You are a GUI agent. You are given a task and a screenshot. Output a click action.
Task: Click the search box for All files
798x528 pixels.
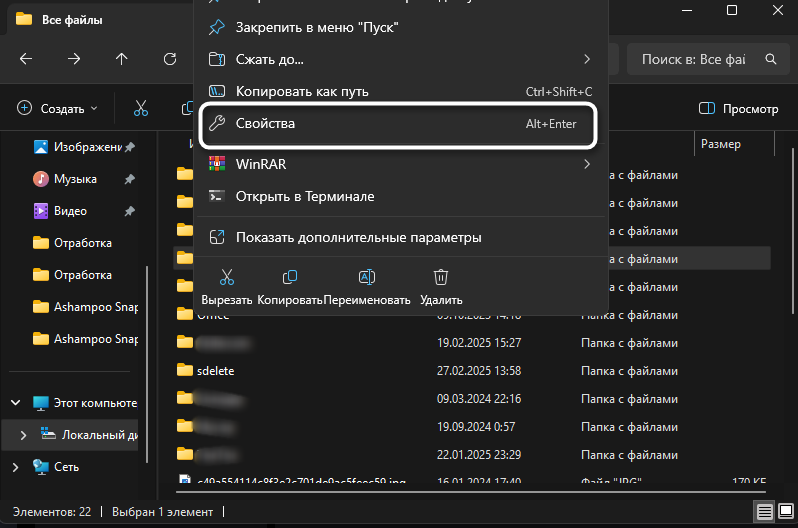698,59
